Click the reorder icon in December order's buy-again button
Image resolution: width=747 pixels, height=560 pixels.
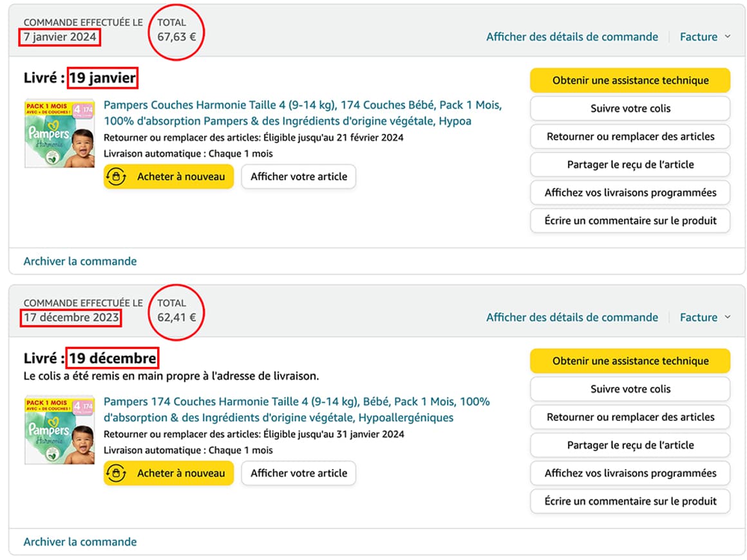pos(116,473)
